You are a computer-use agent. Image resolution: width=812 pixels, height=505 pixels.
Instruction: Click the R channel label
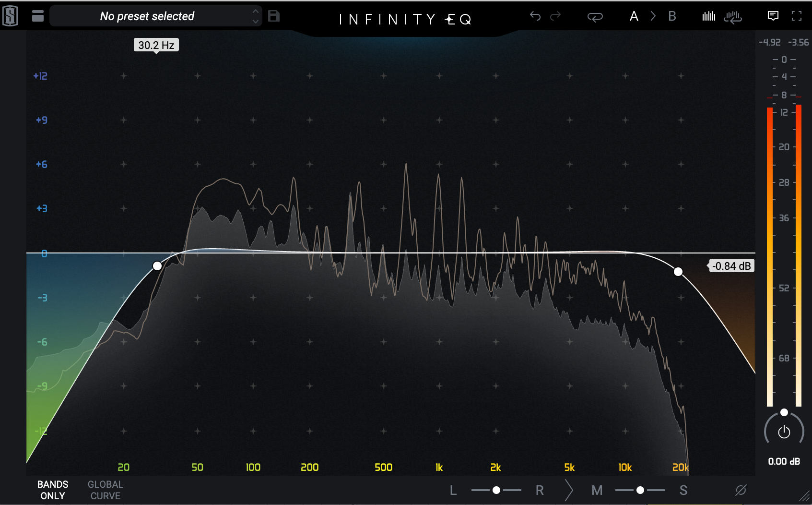pyautogui.click(x=540, y=490)
